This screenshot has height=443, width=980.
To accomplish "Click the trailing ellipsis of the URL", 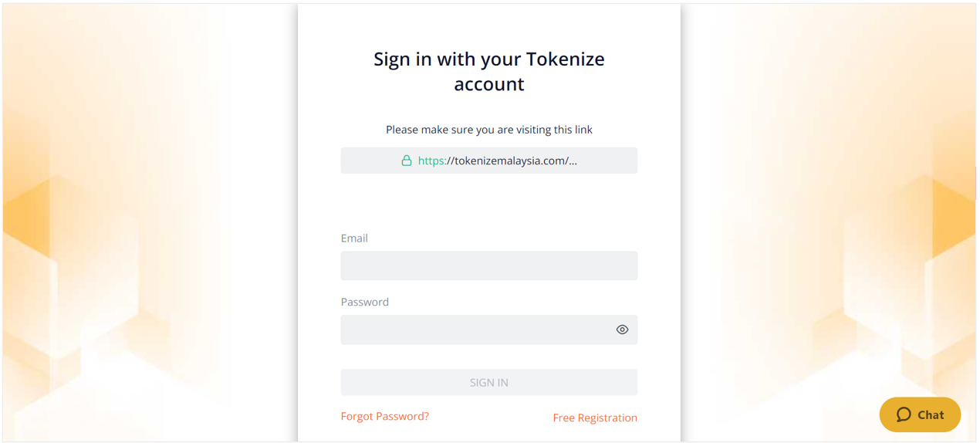I will (573, 161).
